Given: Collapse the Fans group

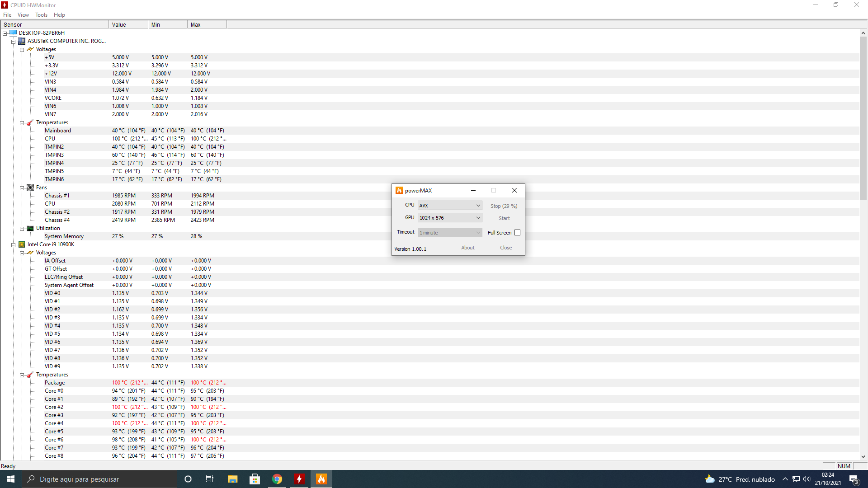Looking at the screenshot, I should click(22, 188).
